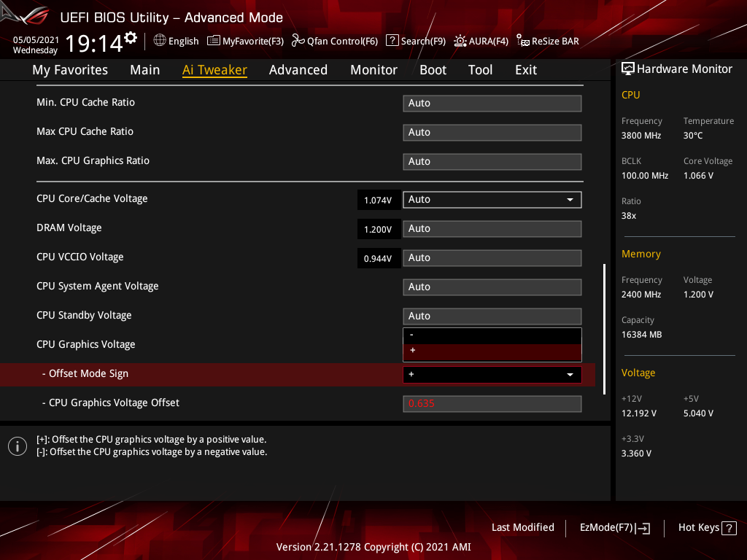Select the Ai Tweaker tab
747x560 pixels.
[x=214, y=70]
